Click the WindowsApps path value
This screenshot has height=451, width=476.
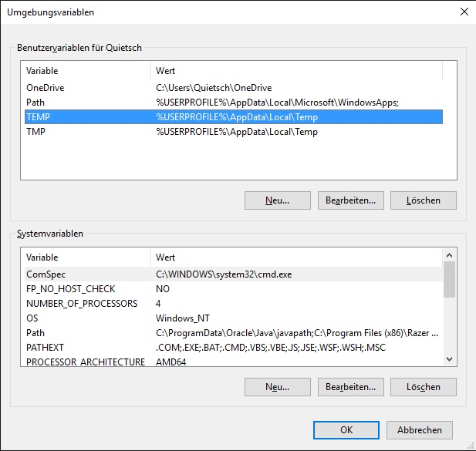click(277, 103)
